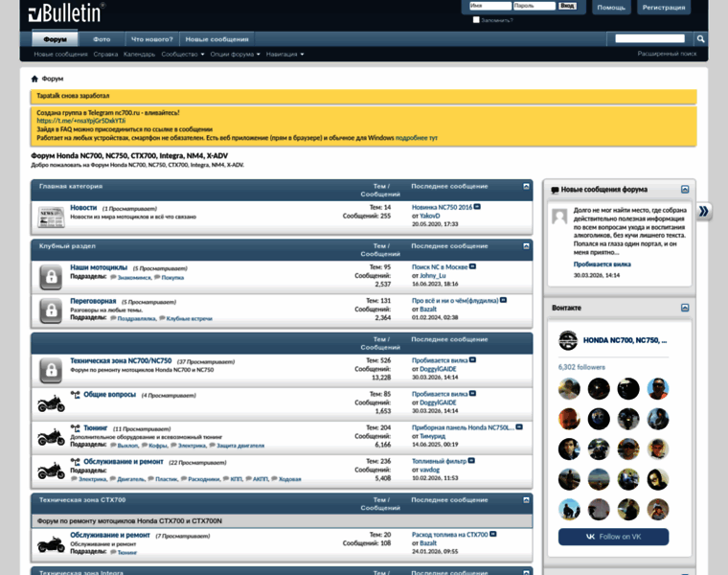The height and width of the screenshot is (575, 728).
Task: Click motorcycle icon in CTX700 section
Action: coord(51,544)
